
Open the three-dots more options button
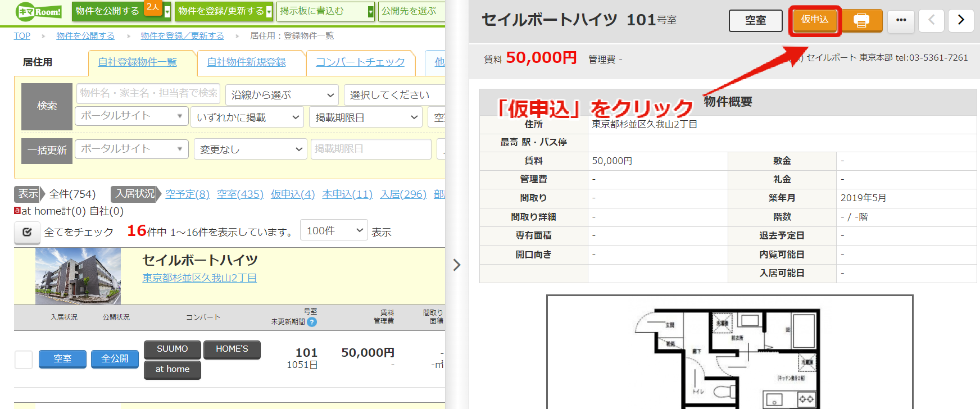click(901, 21)
